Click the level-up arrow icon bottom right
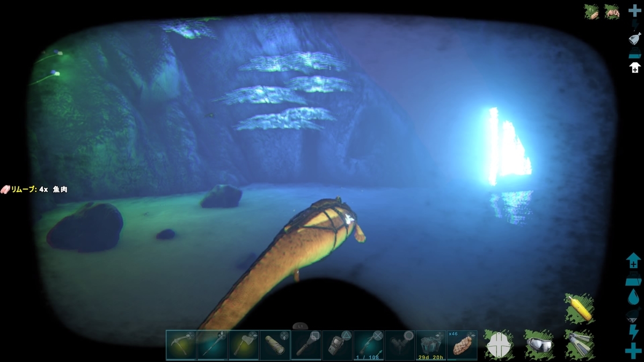The height and width of the screenshot is (362, 644). point(634,262)
